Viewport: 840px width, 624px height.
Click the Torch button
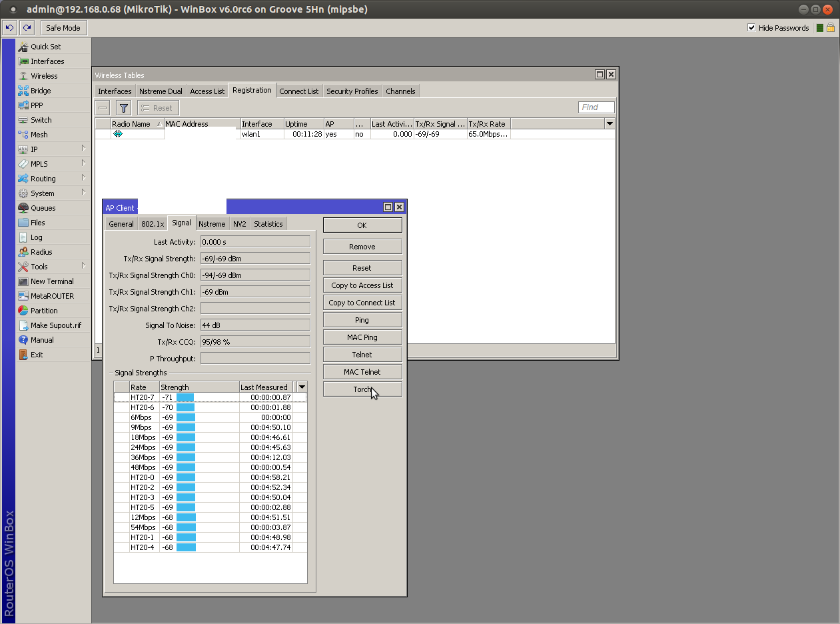coord(362,389)
